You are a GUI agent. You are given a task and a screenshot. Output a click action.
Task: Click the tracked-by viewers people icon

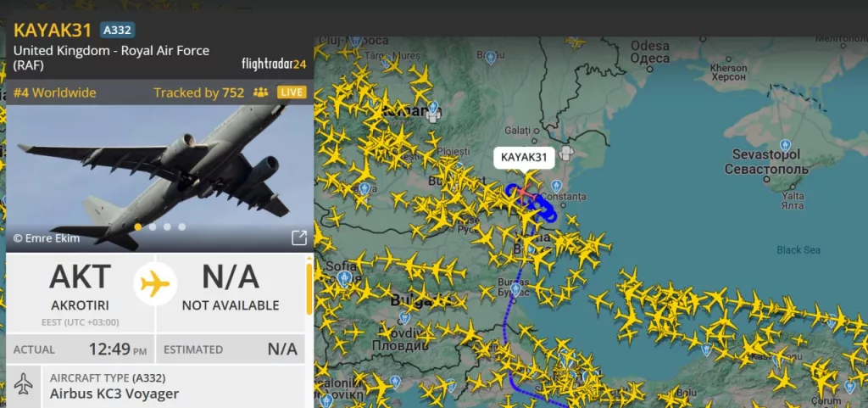tap(260, 92)
